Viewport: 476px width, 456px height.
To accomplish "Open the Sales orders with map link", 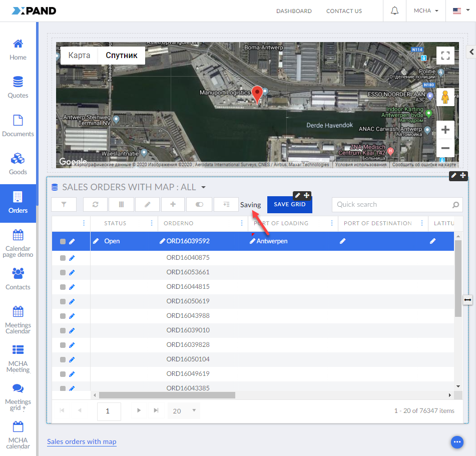I will [x=81, y=441].
